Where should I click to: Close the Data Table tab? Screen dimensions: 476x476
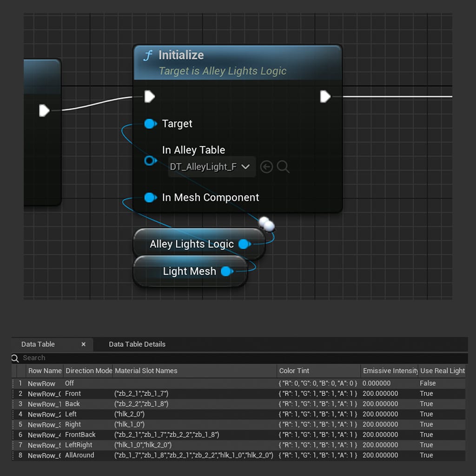pyautogui.click(x=83, y=344)
